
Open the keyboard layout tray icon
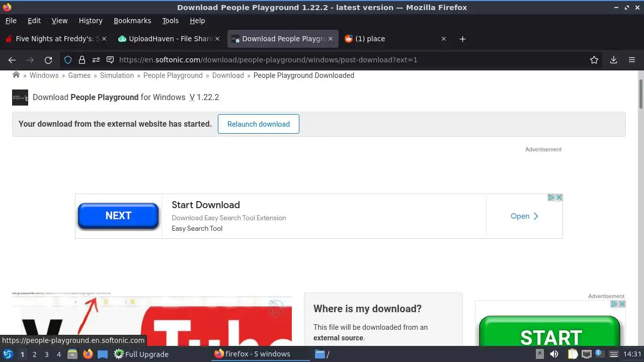pos(614,354)
